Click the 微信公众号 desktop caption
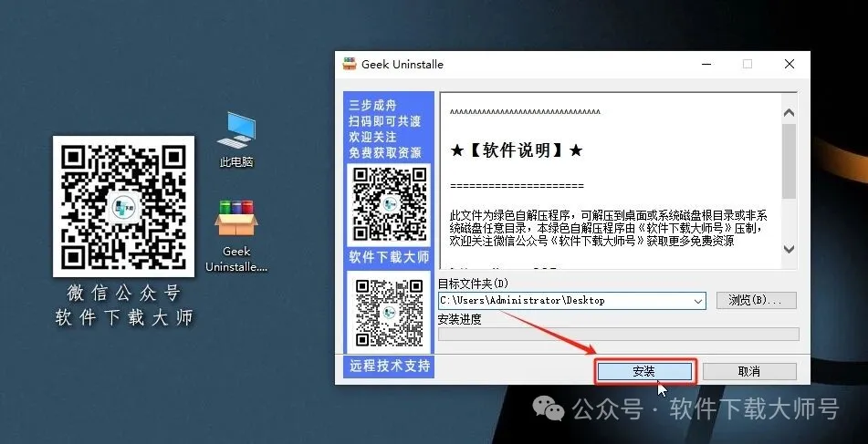The image size is (868, 444). [124, 293]
